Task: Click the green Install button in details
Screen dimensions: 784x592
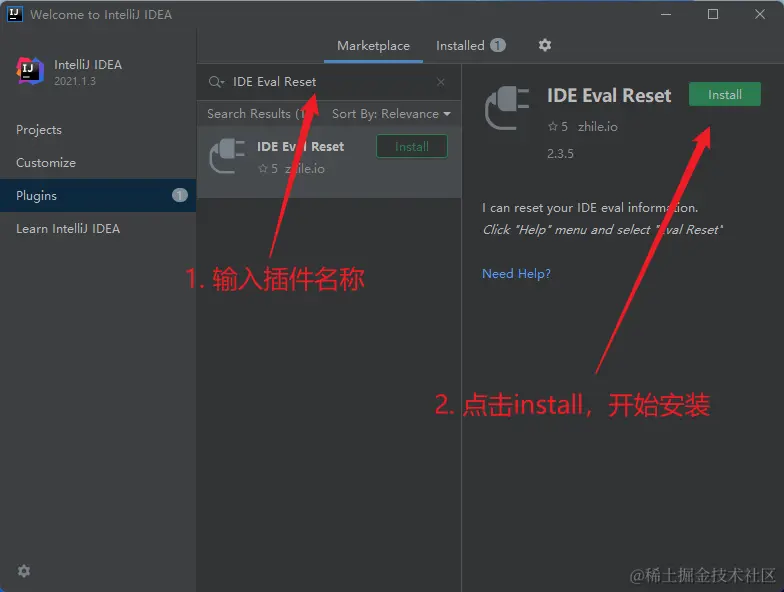Action: [x=724, y=94]
